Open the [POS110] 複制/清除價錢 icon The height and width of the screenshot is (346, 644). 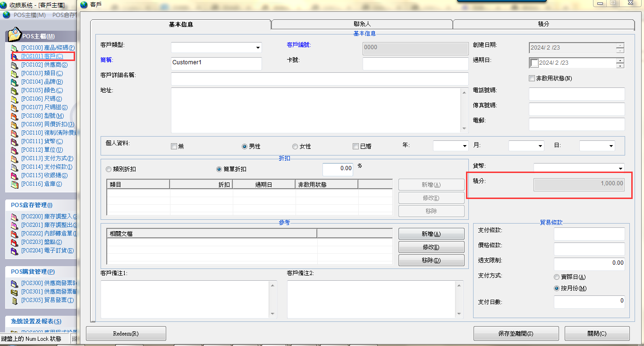(x=15, y=133)
